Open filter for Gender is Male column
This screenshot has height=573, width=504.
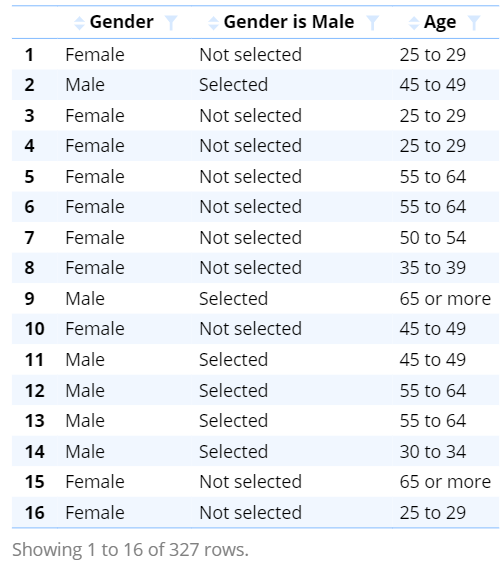[372, 23]
